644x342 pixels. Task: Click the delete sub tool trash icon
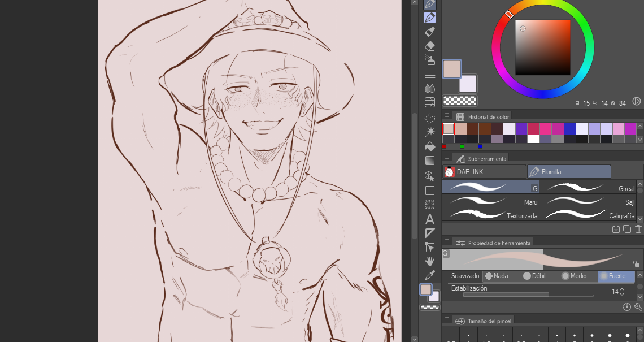tap(638, 229)
